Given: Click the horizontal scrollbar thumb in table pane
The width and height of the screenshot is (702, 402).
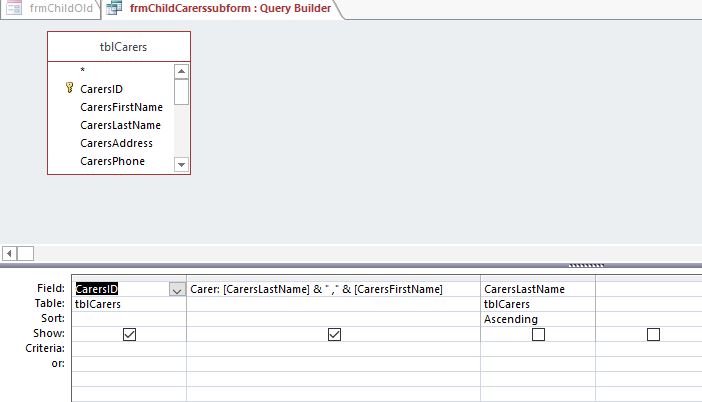Looking at the screenshot, I should coord(26,253).
